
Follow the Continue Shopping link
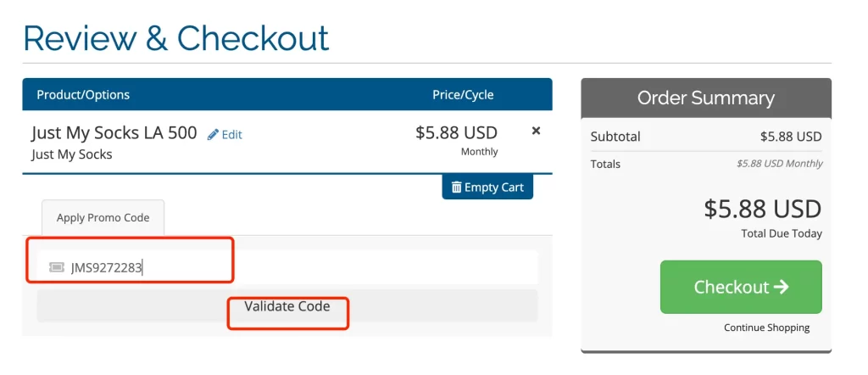pos(766,327)
